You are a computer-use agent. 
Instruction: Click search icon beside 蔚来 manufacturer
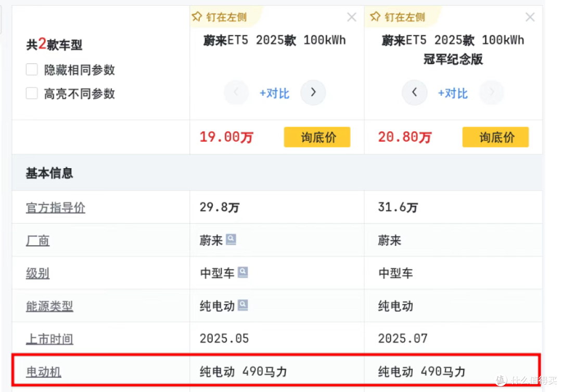tap(231, 239)
